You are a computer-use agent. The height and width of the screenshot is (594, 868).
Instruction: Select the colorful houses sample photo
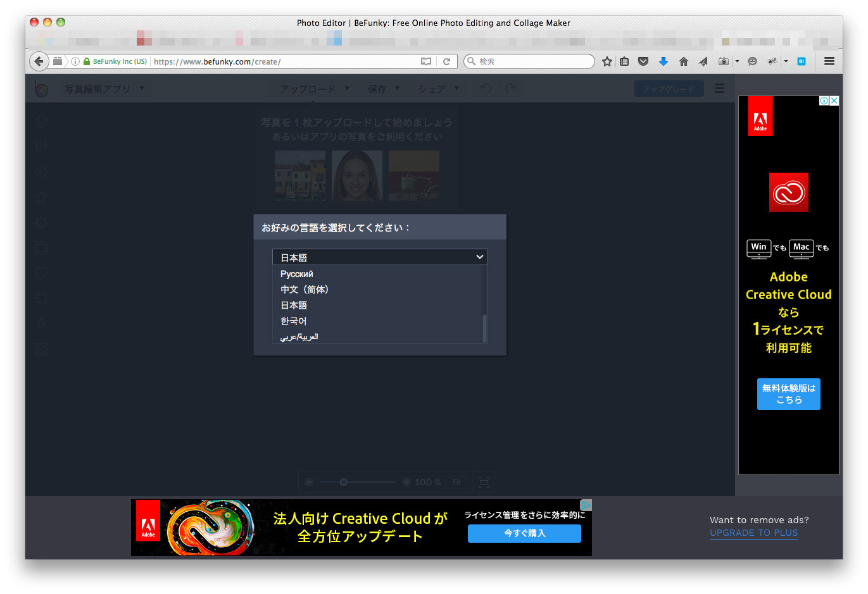click(x=300, y=176)
